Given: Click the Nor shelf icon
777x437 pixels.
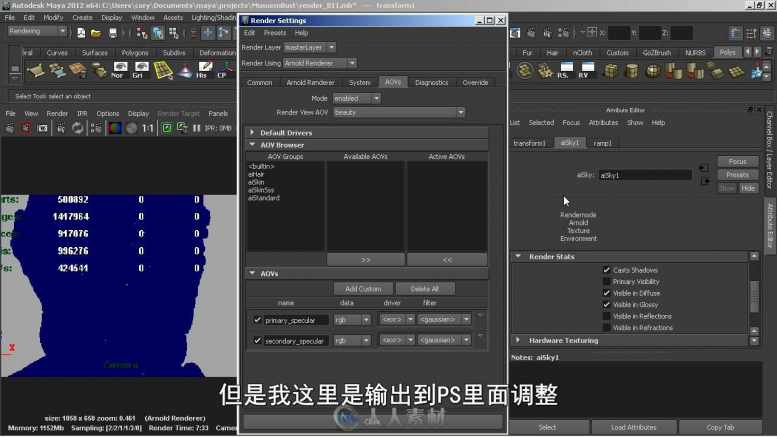Looking at the screenshot, I should tap(119, 70).
